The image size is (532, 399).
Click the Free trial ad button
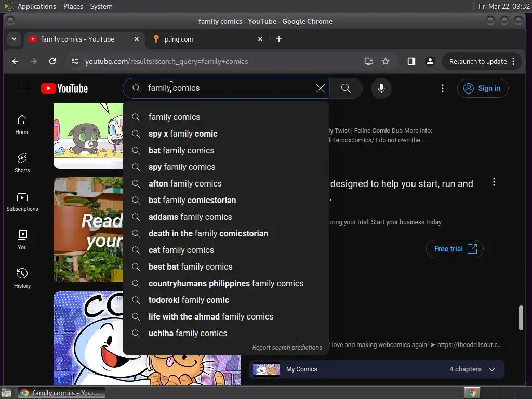click(x=455, y=249)
